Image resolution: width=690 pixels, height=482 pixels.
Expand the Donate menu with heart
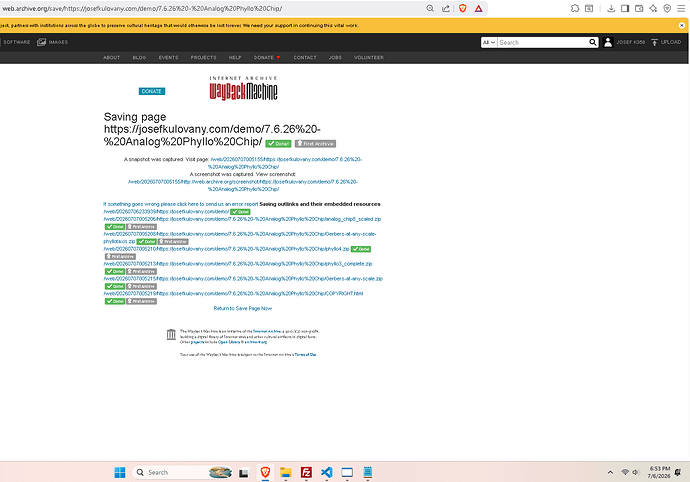[x=267, y=58]
